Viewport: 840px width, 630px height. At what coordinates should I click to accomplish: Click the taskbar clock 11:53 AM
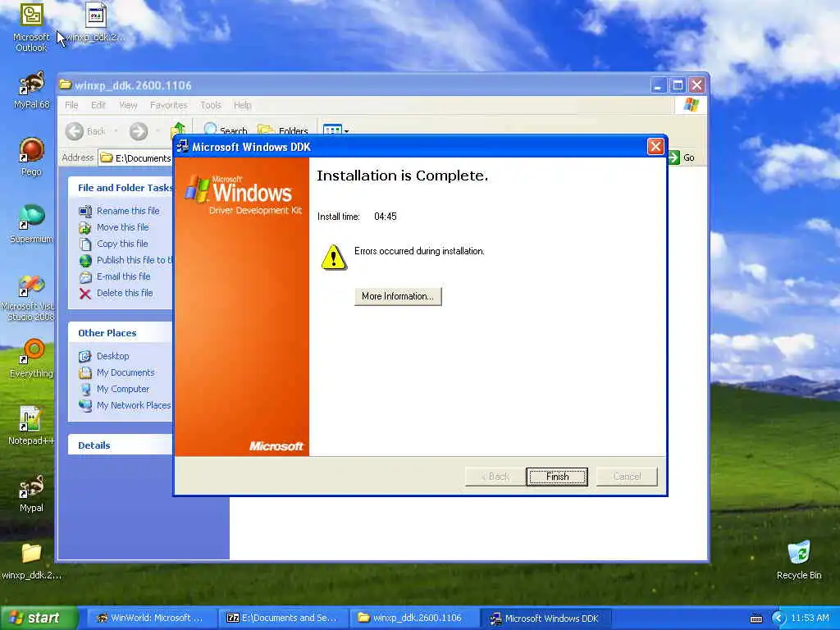(810, 619)
